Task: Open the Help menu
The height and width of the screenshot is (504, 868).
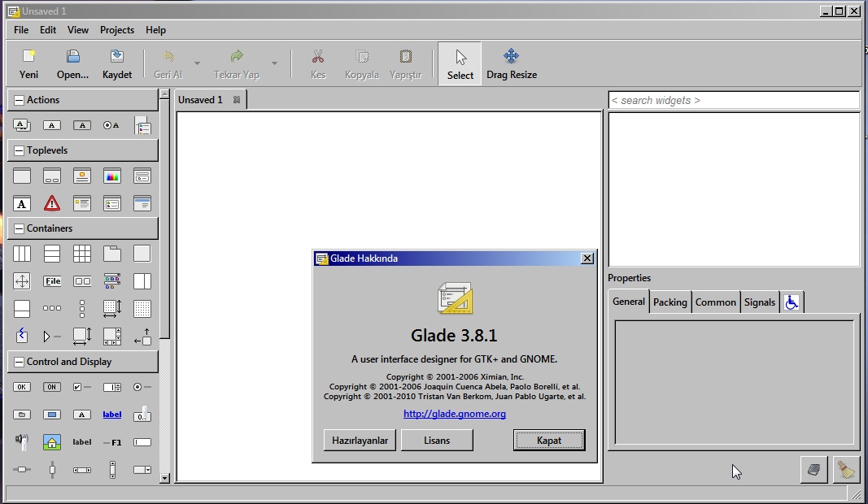Action: 155,30
